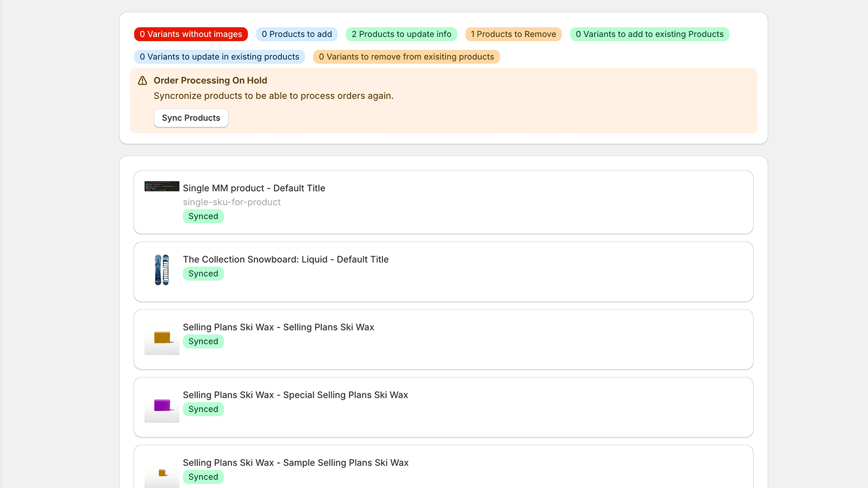Open the Single MM product thumbnail
The height and width of the screenshot is (488, 868).
click(x=162, y=187)
